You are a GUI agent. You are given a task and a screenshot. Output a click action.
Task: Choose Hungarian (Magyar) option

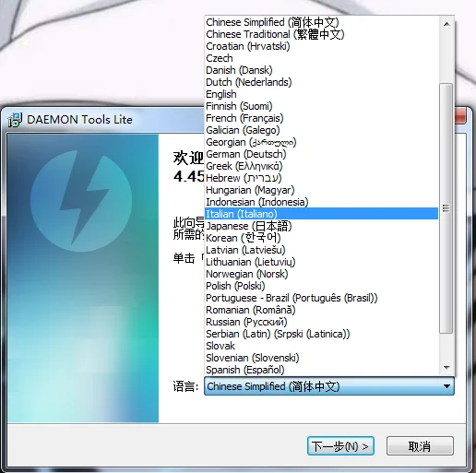click(x=321, y=190)
